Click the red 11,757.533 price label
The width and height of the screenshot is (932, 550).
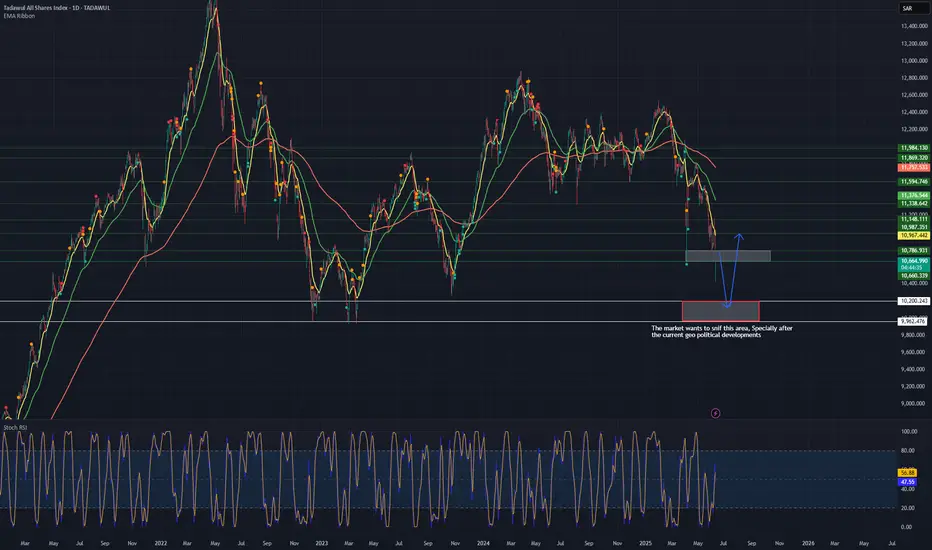(914, 168)
